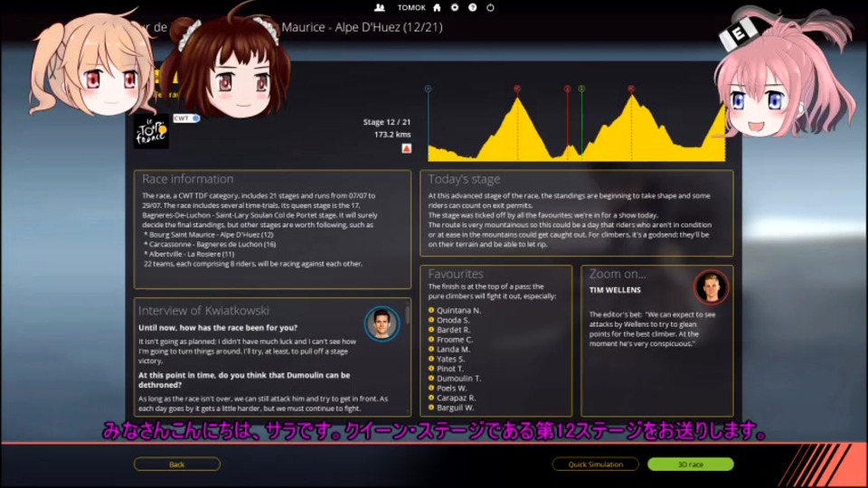This screenshot has width=868, height=488.
Task: Click Kwiatkowski's interview portrait
Action: (382, 324)
